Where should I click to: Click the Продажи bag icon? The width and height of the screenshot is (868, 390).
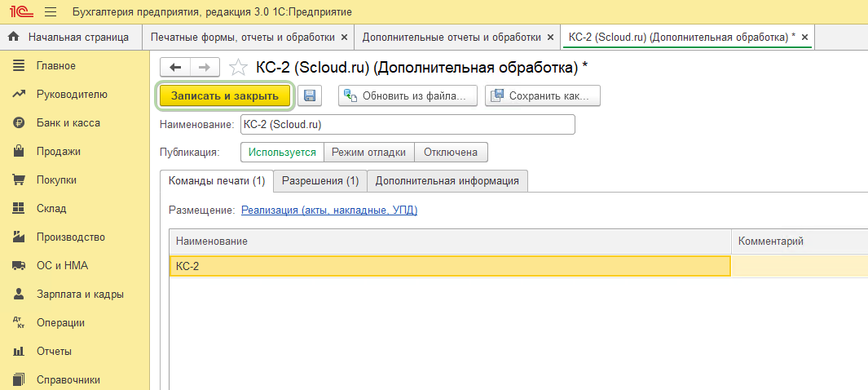(x=19, y=151)
